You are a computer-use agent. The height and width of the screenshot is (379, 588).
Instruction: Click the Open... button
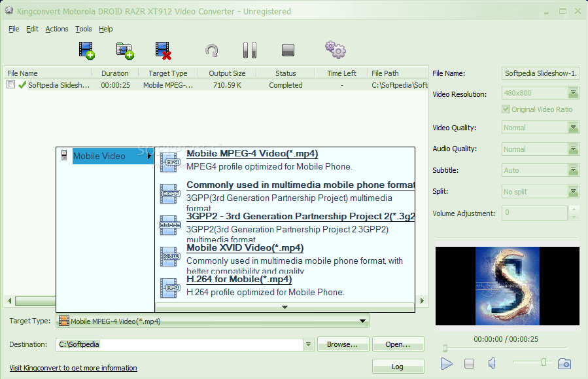398,344
